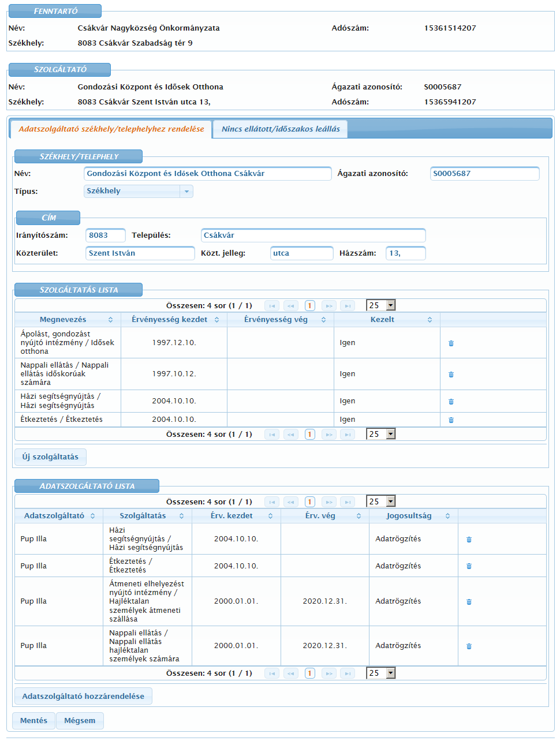Delete Házi segítségnyújtás row in Szolgáltatás lista
Screen dimensions: 560x741
[x=451, y=402]
